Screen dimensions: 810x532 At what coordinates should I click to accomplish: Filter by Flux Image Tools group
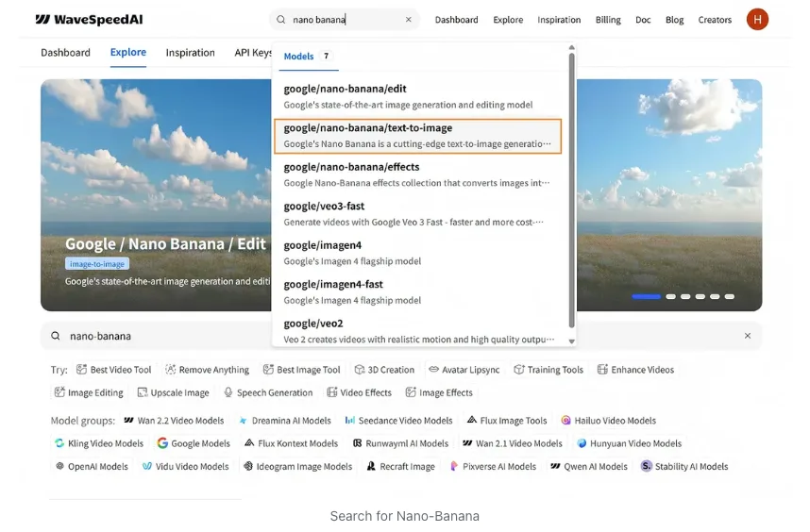507,421
